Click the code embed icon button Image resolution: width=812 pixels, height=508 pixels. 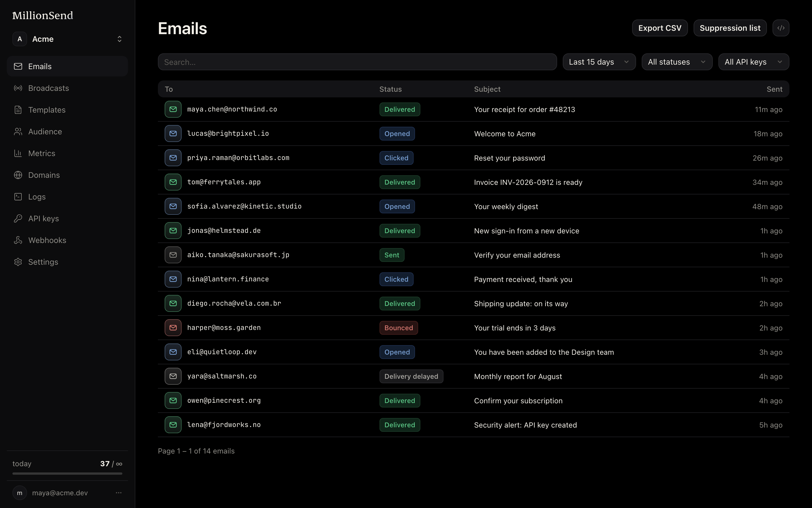(x=780, y=28)
